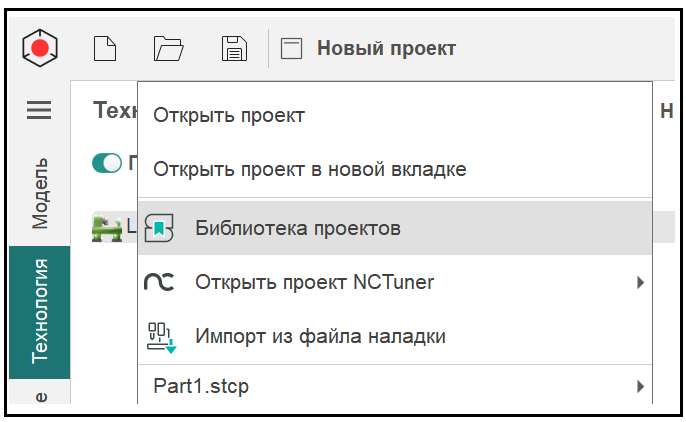Open Библиотека проектов menu entry
Viewport: 686px width, 422px height.
[x=298, y=228]
